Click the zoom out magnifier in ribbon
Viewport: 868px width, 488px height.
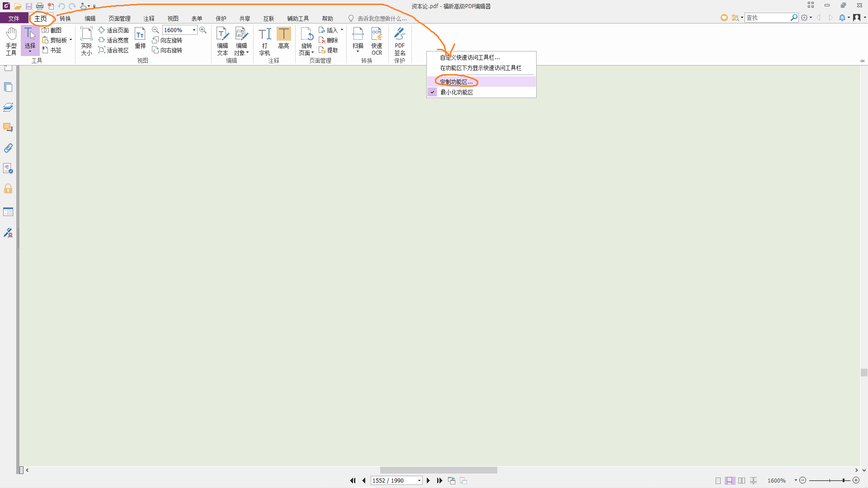156,30
